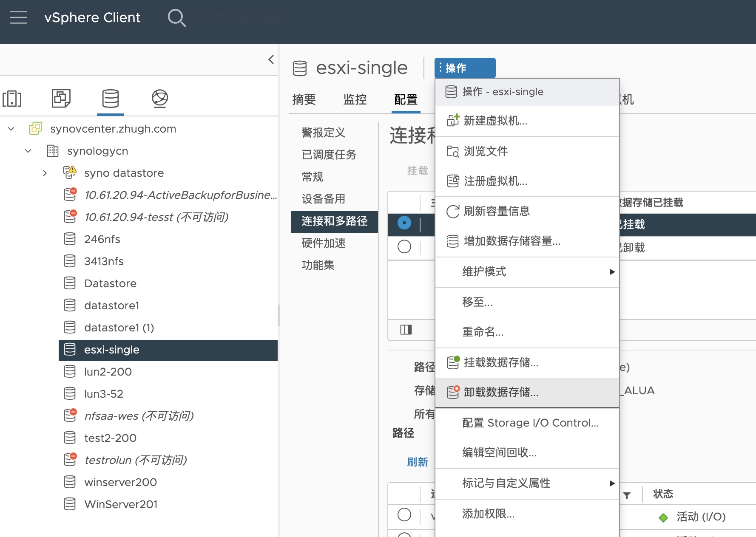Collapse the synovcenter.zhugh.com tree node
Viewport: 756px width, 537px height.
pyautogui.click(x=11, y=128)
